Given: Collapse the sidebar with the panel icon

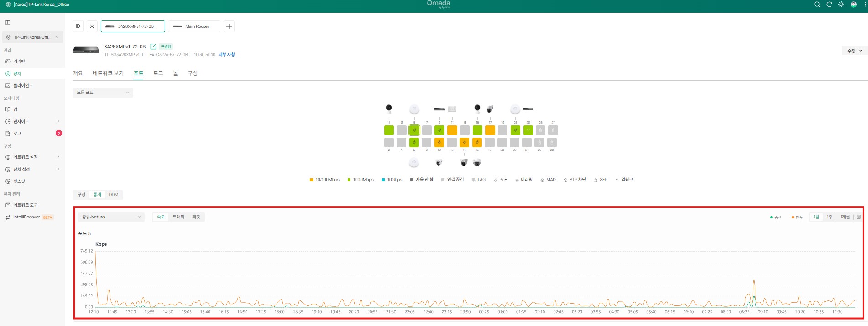Looking at the screenshot, I should pos(8,22).
